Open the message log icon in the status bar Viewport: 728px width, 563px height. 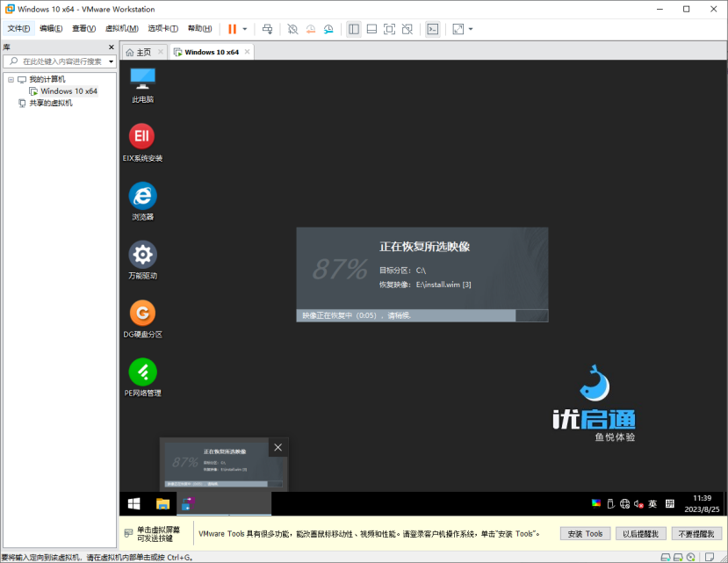710,557
